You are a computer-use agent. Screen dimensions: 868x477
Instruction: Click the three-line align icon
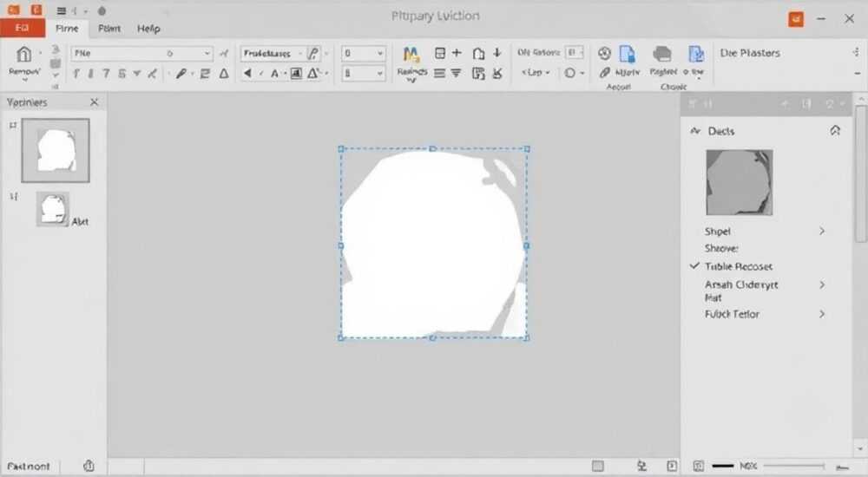(439, 73)
